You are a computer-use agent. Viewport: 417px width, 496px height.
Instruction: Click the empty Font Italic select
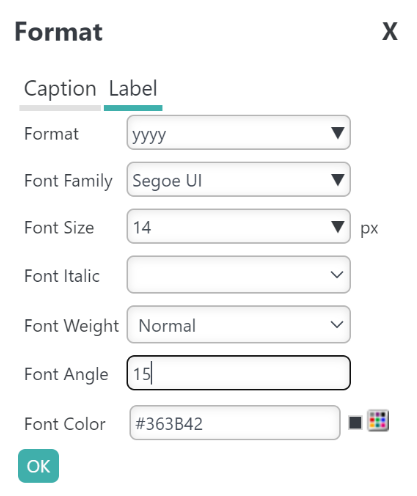pos(239,275)
